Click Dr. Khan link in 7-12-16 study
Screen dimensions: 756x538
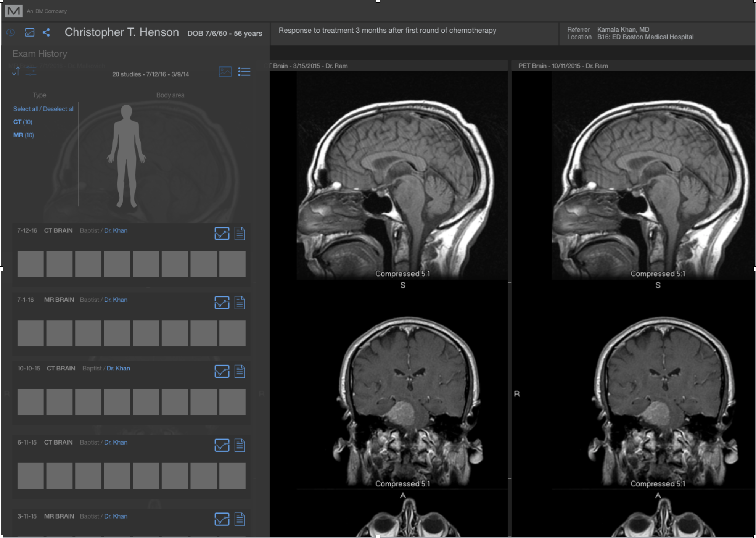point(116,230)
